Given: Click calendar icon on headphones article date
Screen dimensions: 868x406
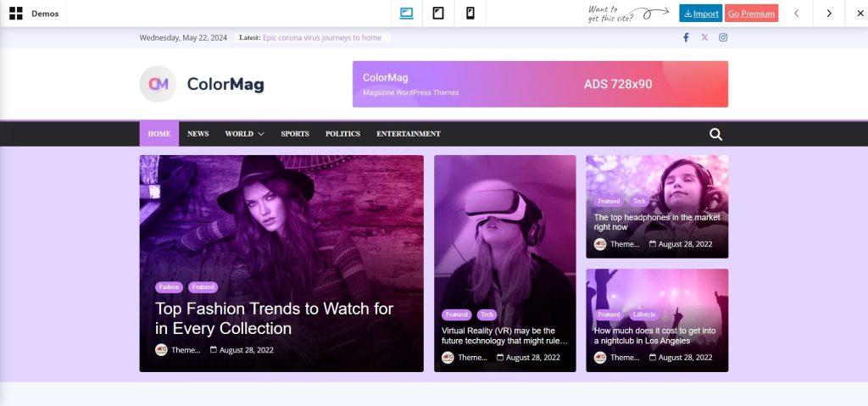Looking at the screenshot, I should pyautogui.click(x=652, y=244).
